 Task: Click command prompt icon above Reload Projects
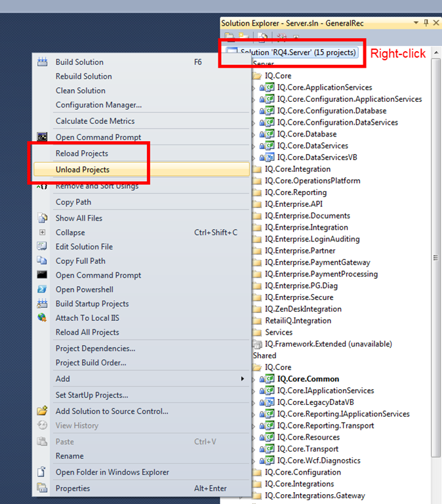(42, 136)
